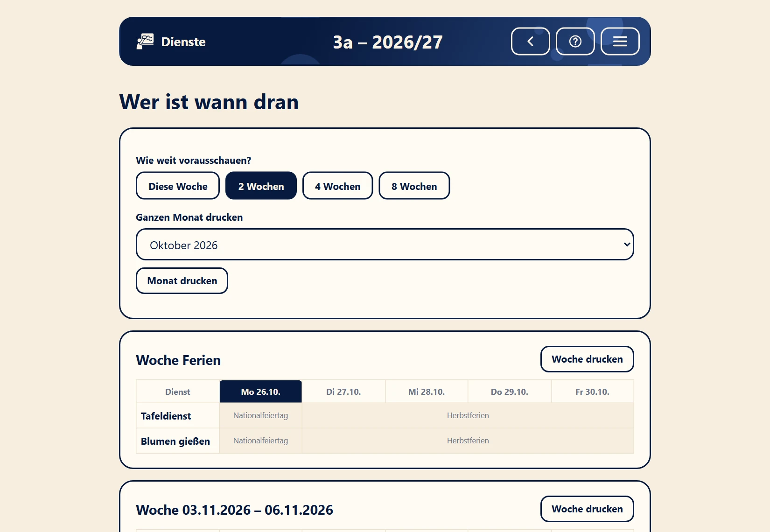
Task: Click Nationalfeiertag cell in Tafeldienst row
Action: (x=260, y=415)
